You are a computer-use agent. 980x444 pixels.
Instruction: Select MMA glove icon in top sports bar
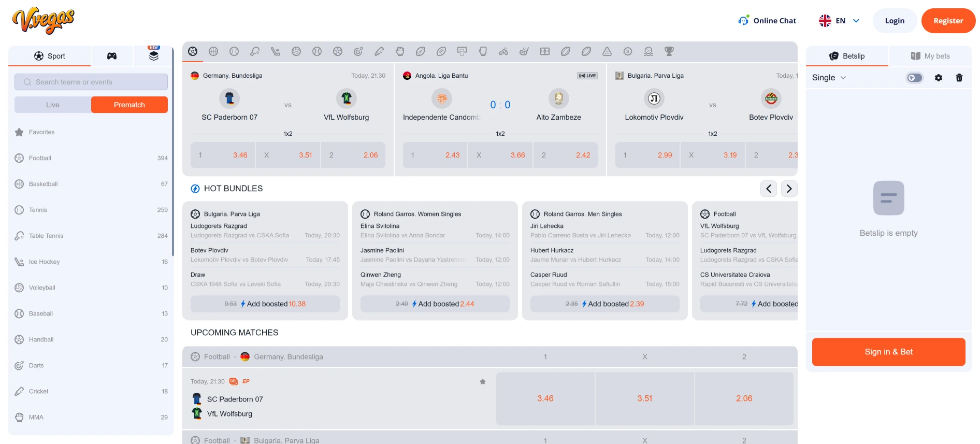(x=400, y=51)
